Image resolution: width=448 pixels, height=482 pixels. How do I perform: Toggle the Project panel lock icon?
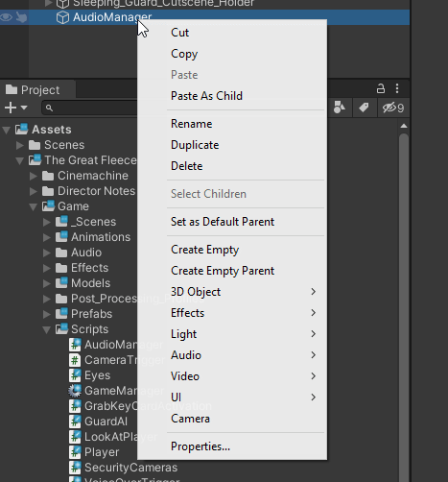click(381, 88)
